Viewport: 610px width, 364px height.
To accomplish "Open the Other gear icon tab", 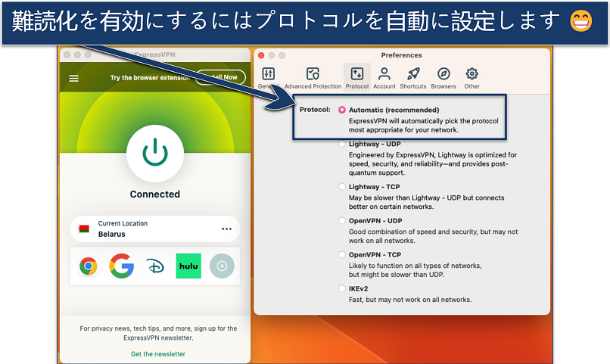I will tap(472, 77).
